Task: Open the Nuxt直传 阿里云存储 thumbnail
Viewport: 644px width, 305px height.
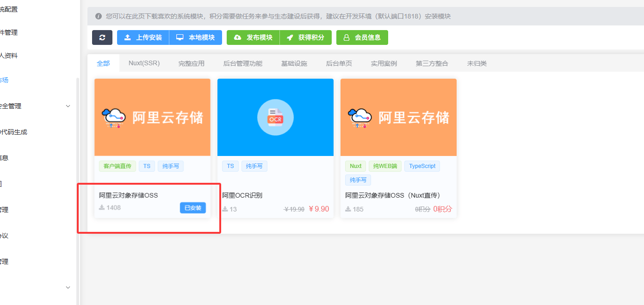Action: (x=398, y=117)
